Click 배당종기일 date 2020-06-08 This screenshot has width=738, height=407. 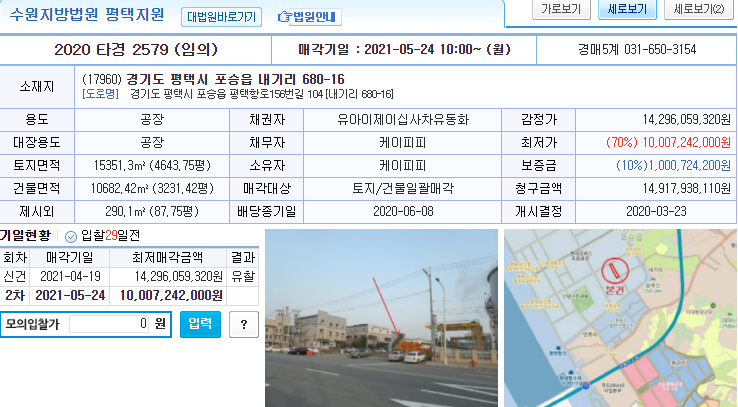point(403,212)
